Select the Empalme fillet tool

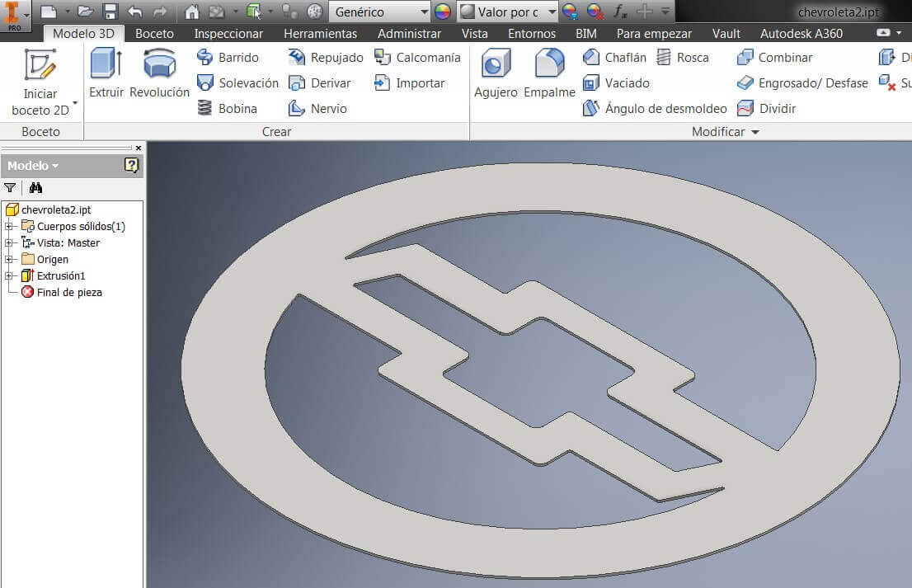pos(549,73)
